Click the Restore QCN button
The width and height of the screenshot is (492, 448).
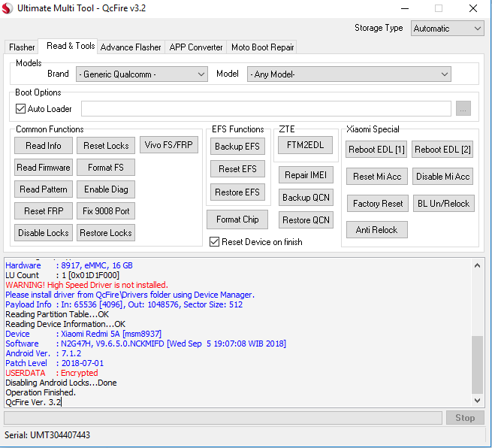point(306,220)
